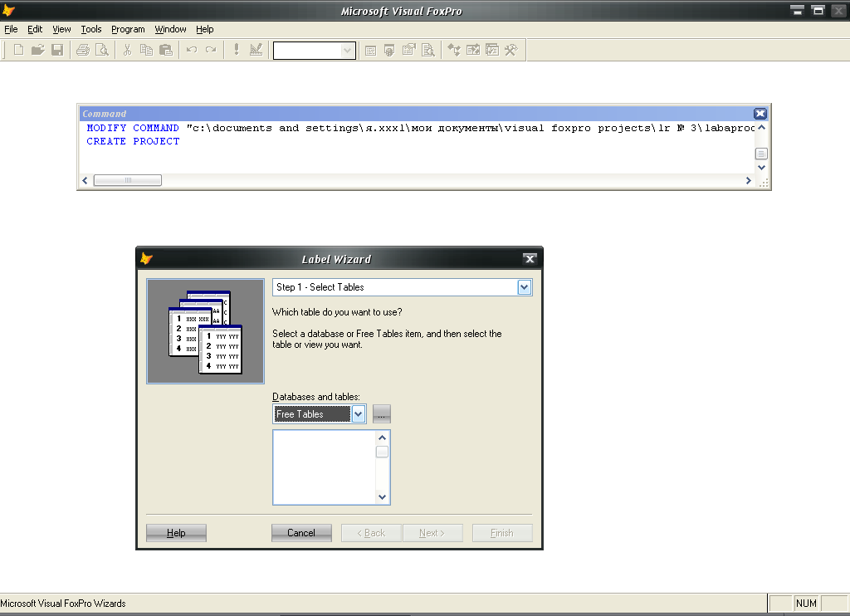Click the Command window horizontal scrollbar thumb
This screenshot has width=850, height=616.
click(x=127, y=180)
